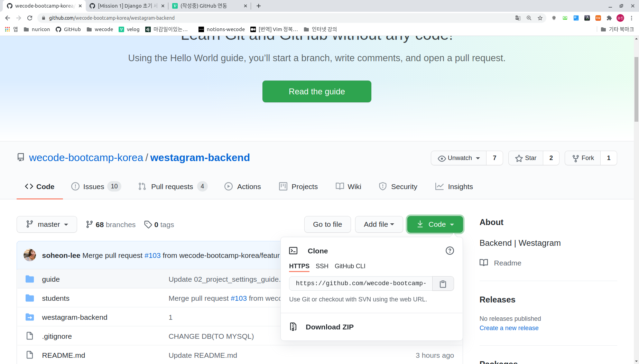Open the 인터넷 강의 bookmarks folder
Viewport: 639px width, 364px height.
320,29
